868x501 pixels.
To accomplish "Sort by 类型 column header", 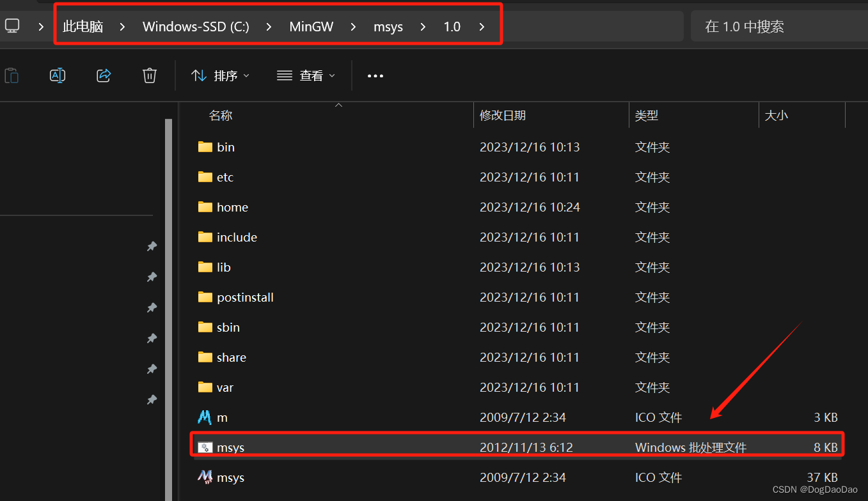I will [647, 116].
